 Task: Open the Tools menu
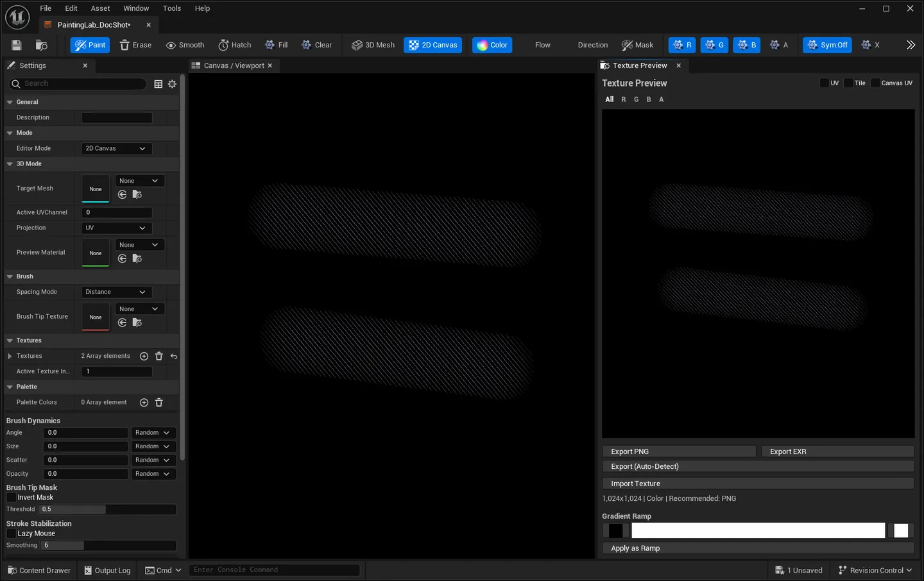pos(172,8)
